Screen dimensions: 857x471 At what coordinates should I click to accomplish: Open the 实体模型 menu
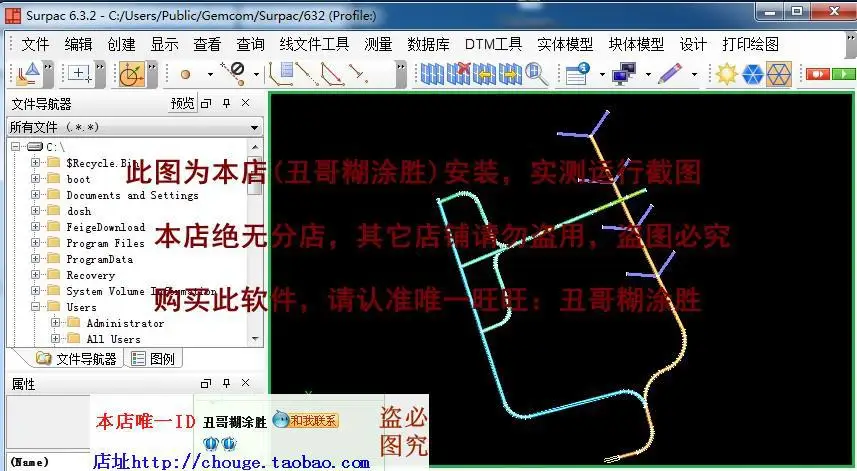(x=565, y=44)
